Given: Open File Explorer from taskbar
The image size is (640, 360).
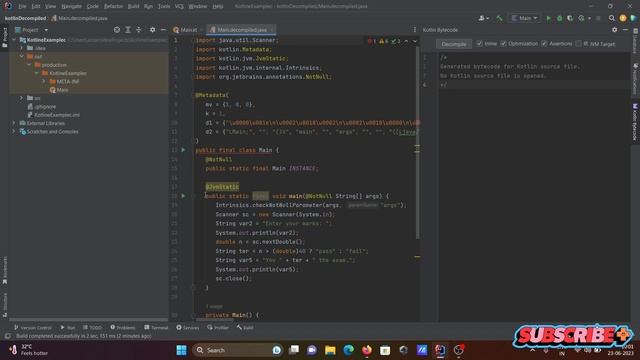Looking at the screenshot, I should click(330, 350).
